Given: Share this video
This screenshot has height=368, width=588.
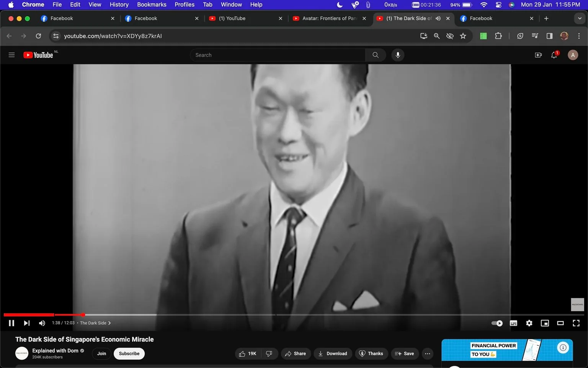Looking at the screenshot, I should click(296, 353).
